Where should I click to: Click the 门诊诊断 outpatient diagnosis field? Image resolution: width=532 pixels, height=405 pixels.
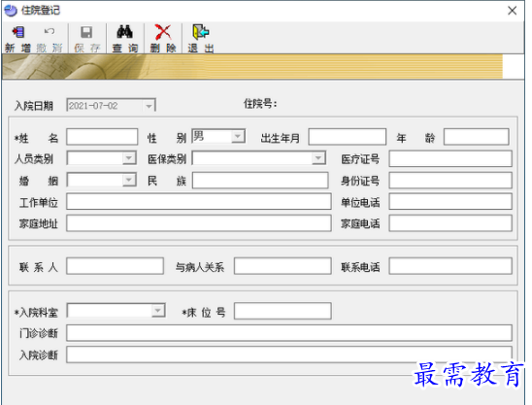[x=289, y=333]
